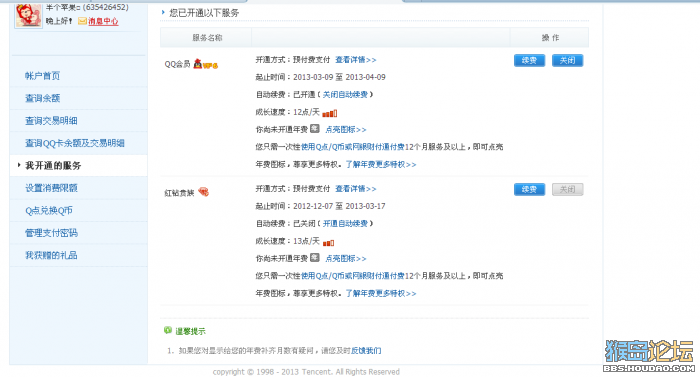This screenshot has height=377, width=700.
Task: Open 点亮图标 link for 红钻贵族
Action: click(346, 259)
